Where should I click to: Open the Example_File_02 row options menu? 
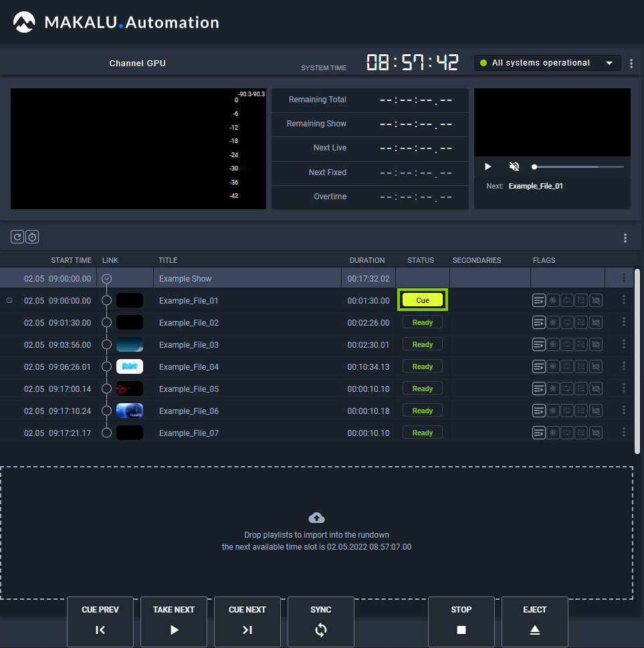pos(624,322)
